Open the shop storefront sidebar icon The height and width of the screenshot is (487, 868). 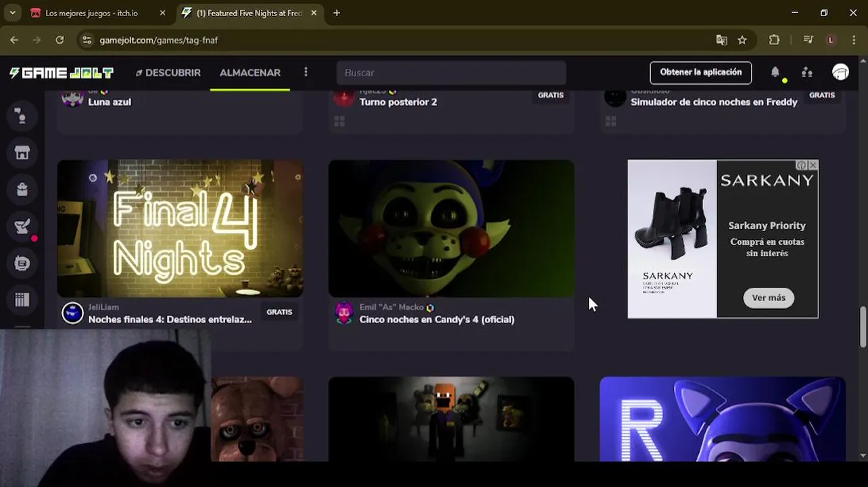[x=22, y=153]
